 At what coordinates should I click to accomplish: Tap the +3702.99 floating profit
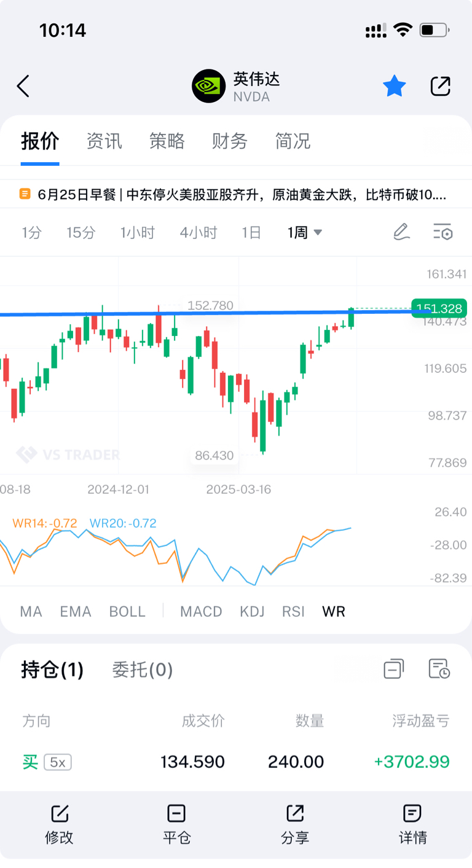click(x=412, y=762)
